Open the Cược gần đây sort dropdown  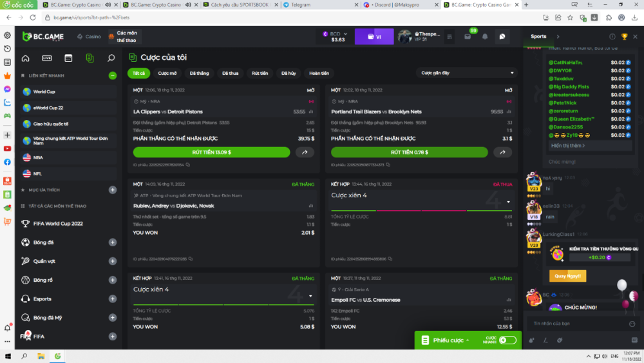click(x=466, y=73)
